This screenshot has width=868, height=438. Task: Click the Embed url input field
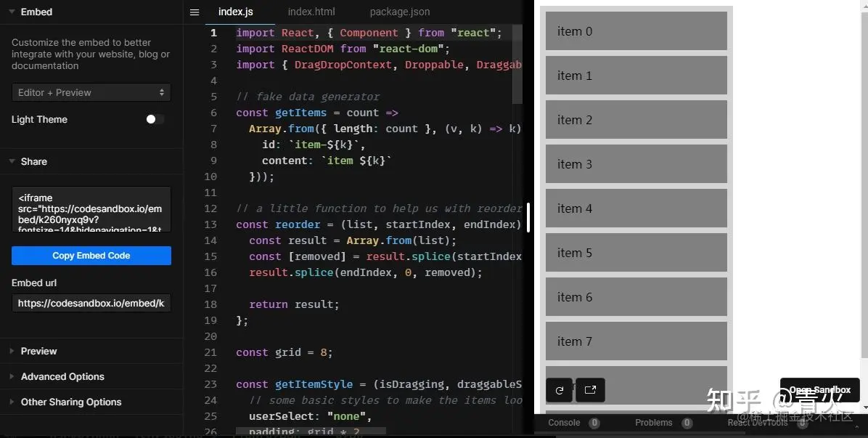[x=91, y=303]
